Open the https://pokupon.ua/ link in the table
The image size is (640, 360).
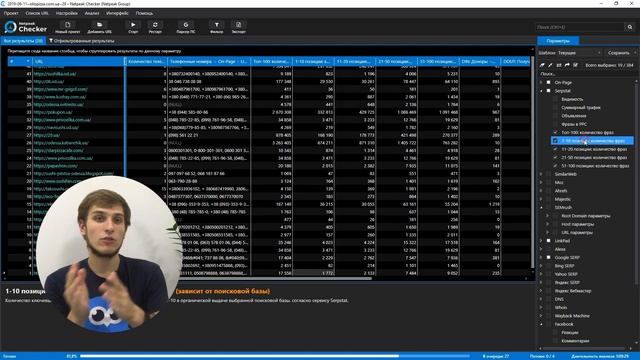(53, 112)
